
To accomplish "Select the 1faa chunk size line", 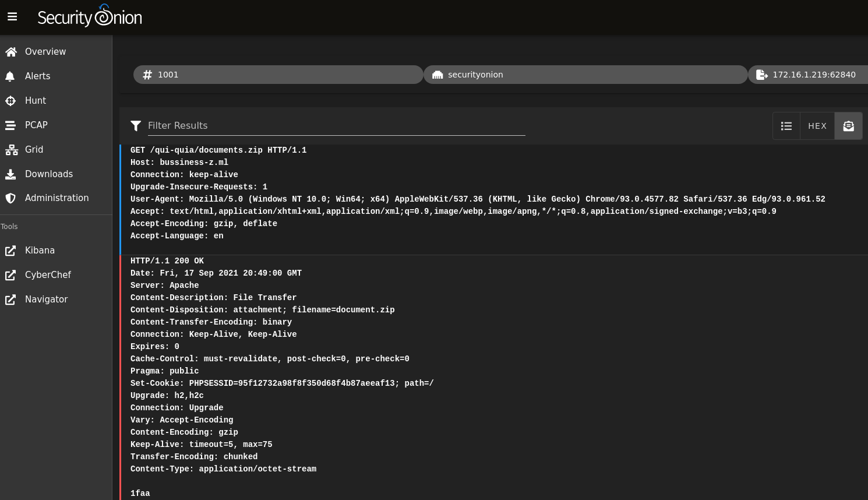I will [140, 494].
